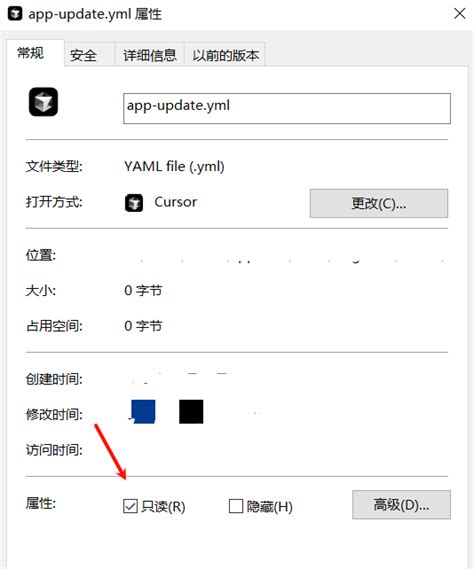Close the app-update.yml 属性 dialog
The width and height of the screenshot is (474, 569).
(x=459, y=13)
